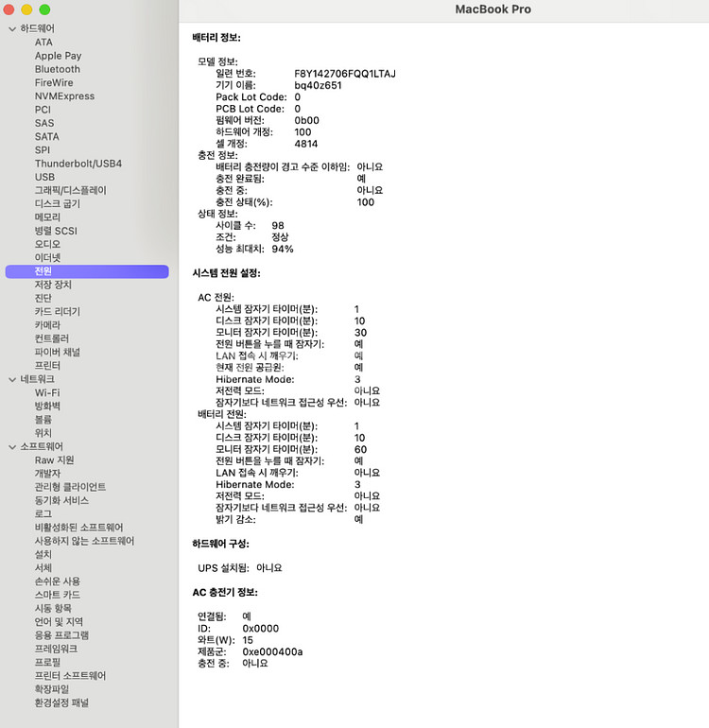Click the yellow minimize window button

tap(26, 9)
